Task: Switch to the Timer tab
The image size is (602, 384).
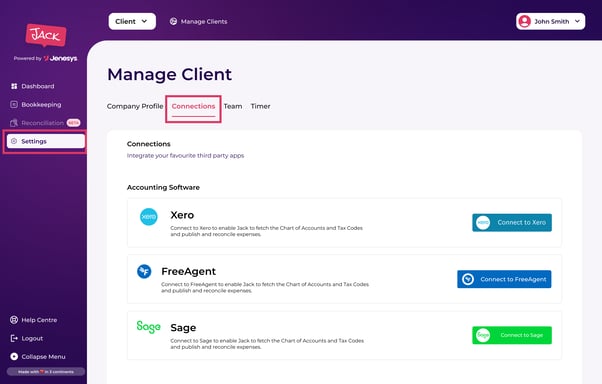Action: [x=260, y=106]
